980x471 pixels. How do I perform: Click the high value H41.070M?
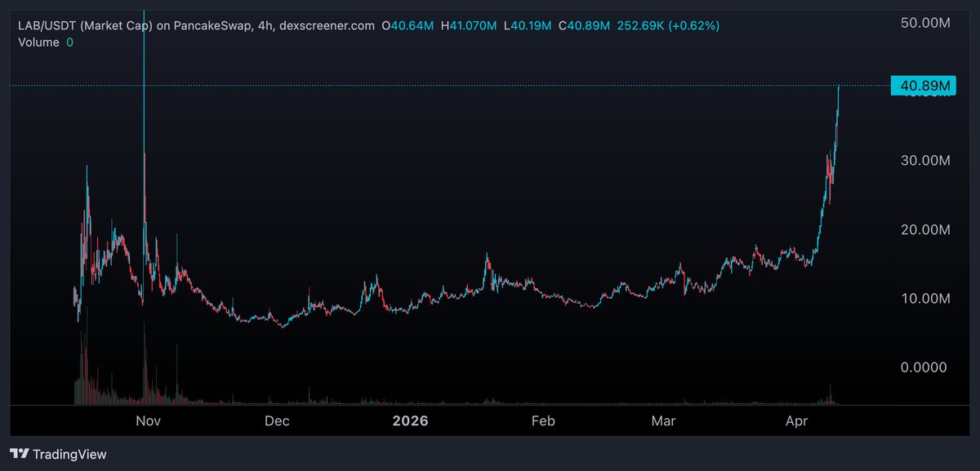468,26
